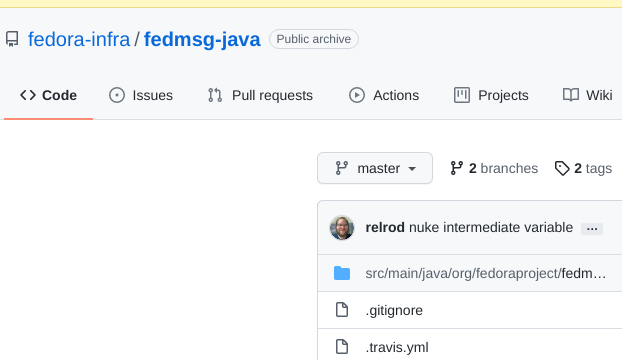This screenshot has width=622, height=360.
Task: Click the repository book icon beside fedora-infra
Action: pos(12,39)
